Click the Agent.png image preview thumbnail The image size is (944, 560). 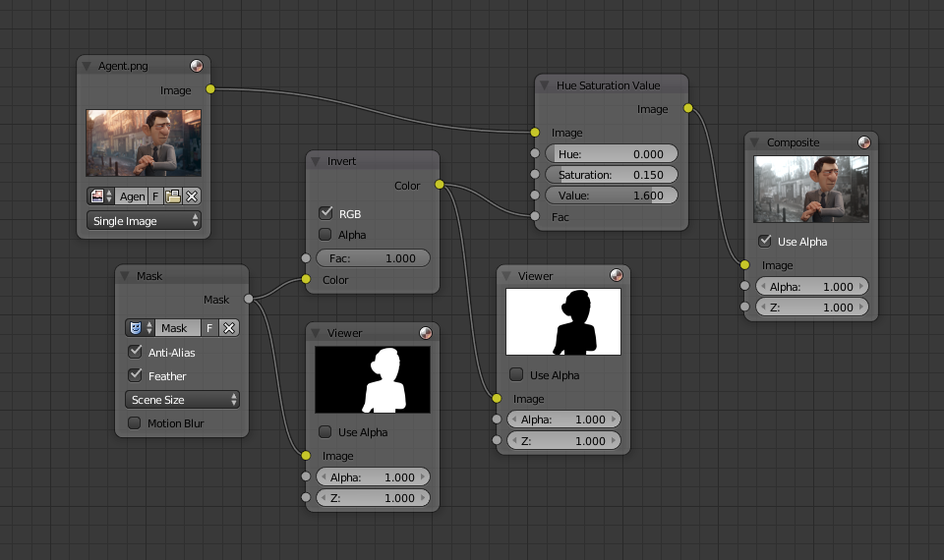point(144,143)
